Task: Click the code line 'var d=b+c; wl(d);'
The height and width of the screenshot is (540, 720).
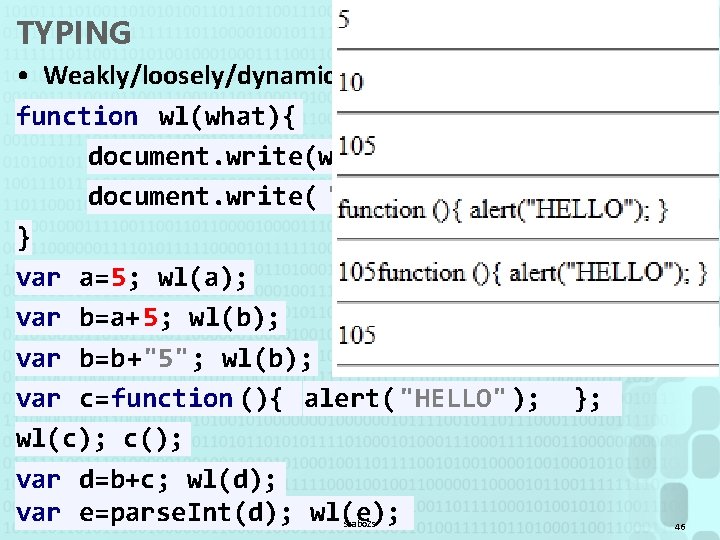Action: click(x=146, y=480)
